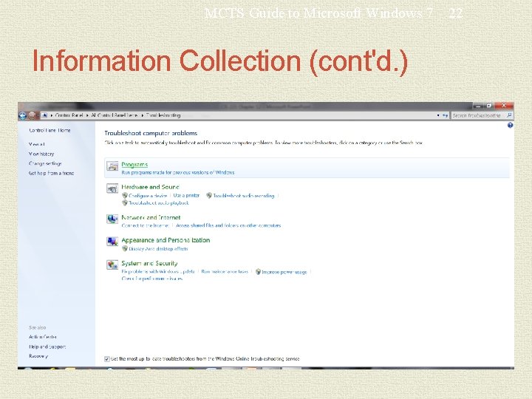Open Action Center under See also
Viewport: 532px width, 399px height.
pos(43,337)
